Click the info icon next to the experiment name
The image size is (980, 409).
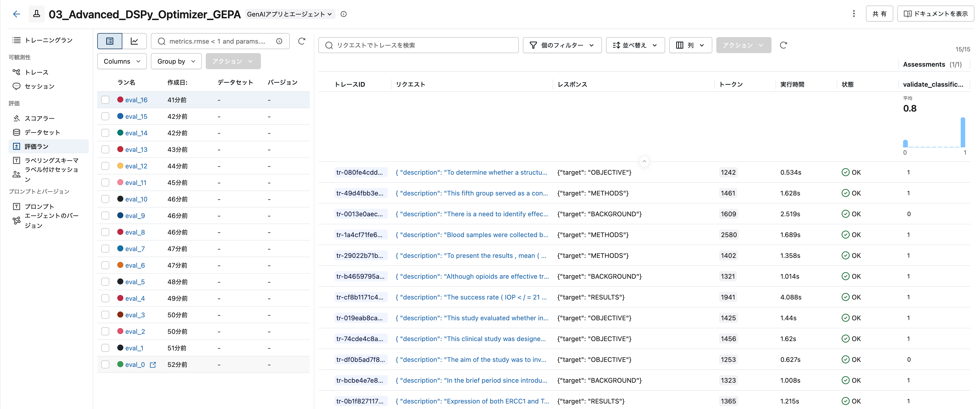tap(344, 14)
